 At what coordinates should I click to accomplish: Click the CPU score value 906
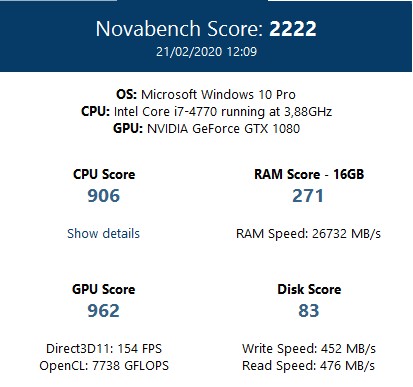point(103,196)
